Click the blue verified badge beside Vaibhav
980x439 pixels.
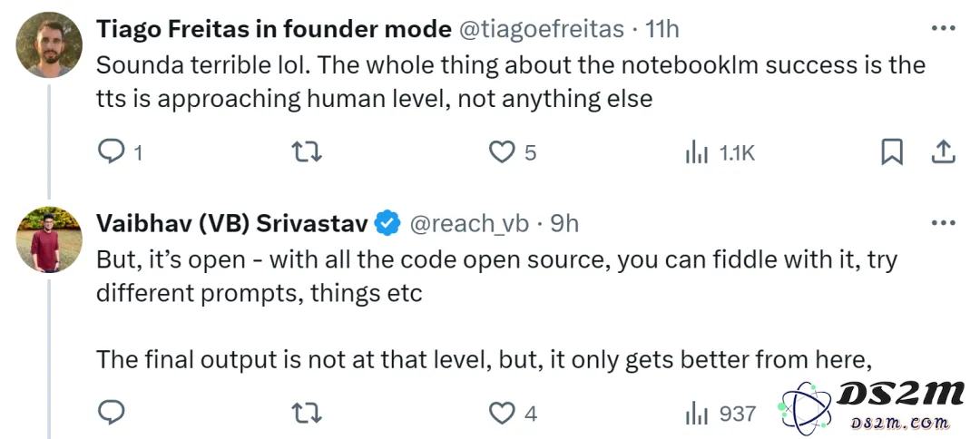click(x=387, y=223)
